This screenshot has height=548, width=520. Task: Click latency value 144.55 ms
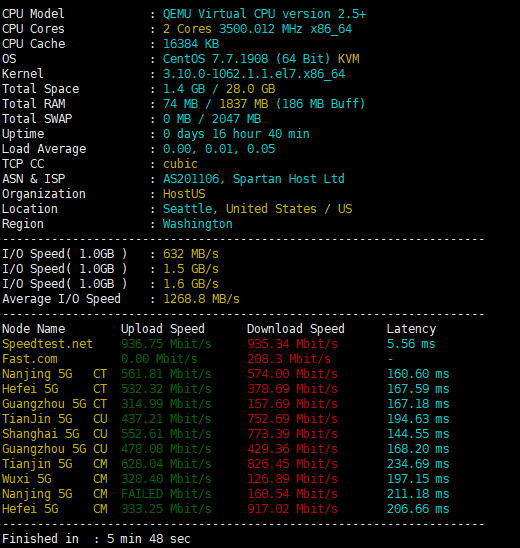click(418, 434)
